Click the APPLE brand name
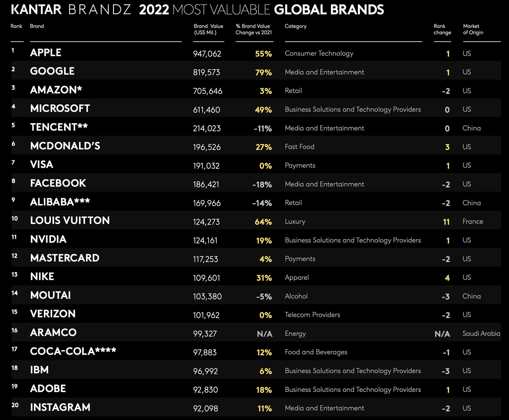The width and height of the screenshot is (509, 420). click(45, 52)
